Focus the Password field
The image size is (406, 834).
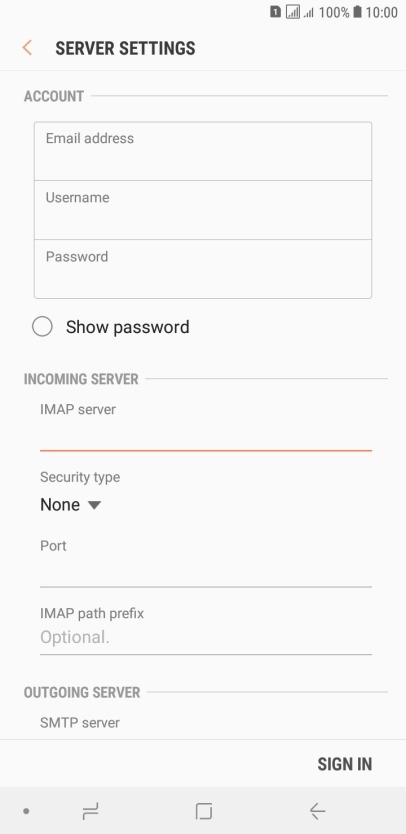click(x=203, y=269)
